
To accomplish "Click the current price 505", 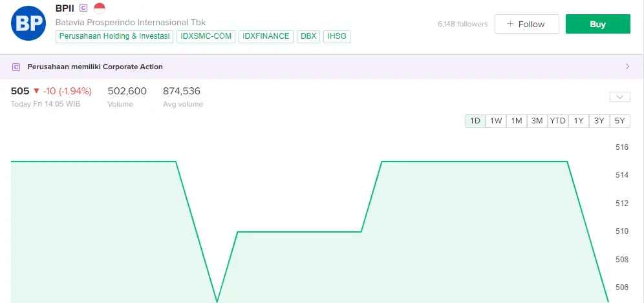I will (x=20, y=91).
